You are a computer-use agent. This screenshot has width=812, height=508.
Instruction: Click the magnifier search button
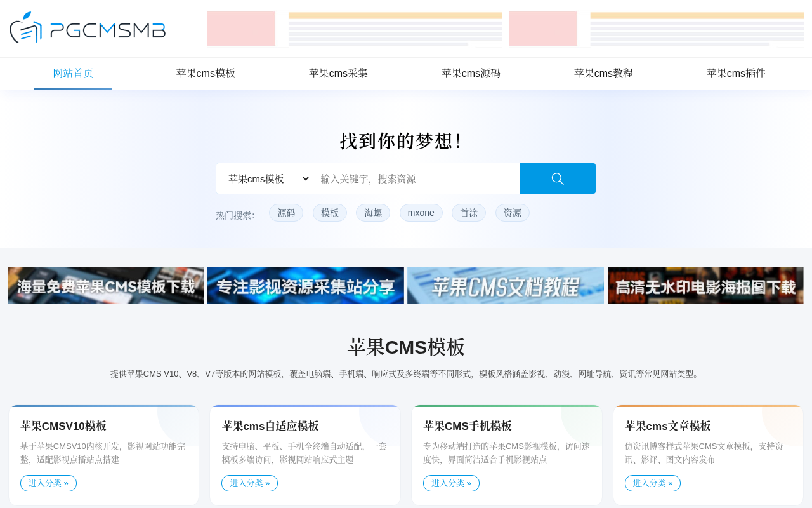click(558, 178)
